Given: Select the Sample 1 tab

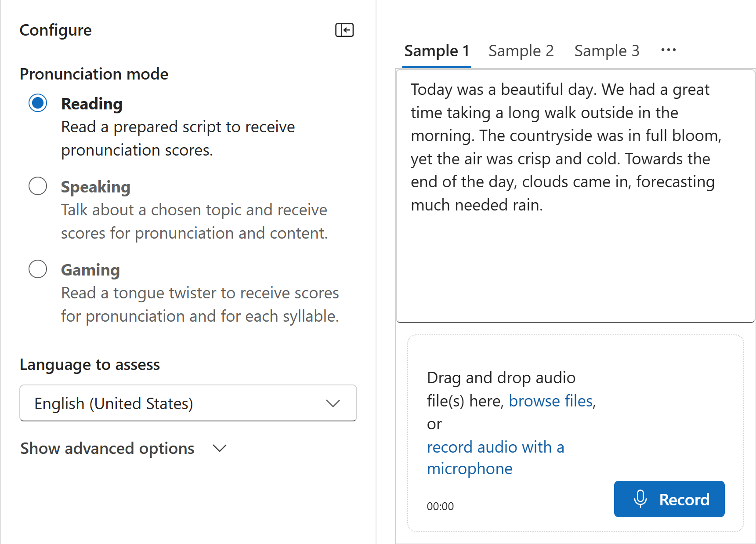Looking at the screenshot, I should (437, 51).
